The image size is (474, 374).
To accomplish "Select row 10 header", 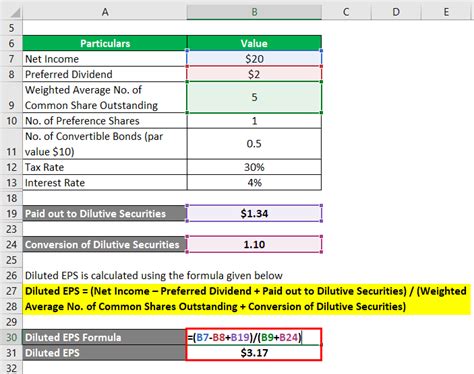I will (x=11, y=121).
